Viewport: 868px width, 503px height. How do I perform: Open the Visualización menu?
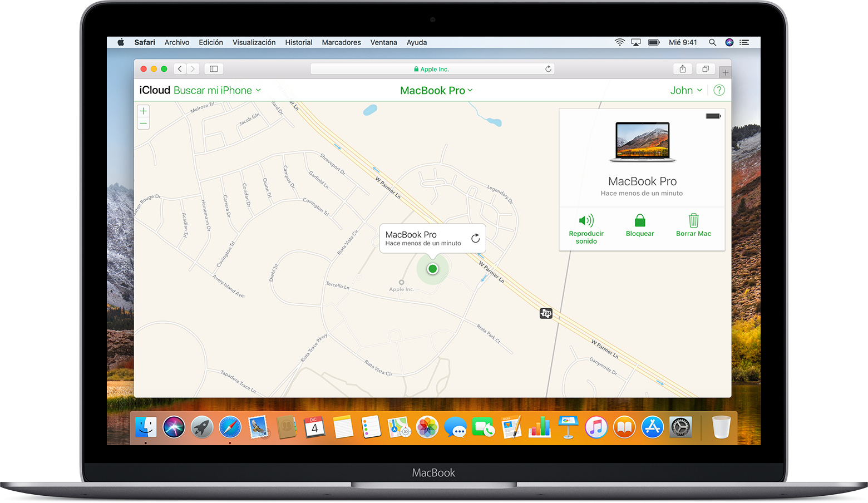coord(254,42)
